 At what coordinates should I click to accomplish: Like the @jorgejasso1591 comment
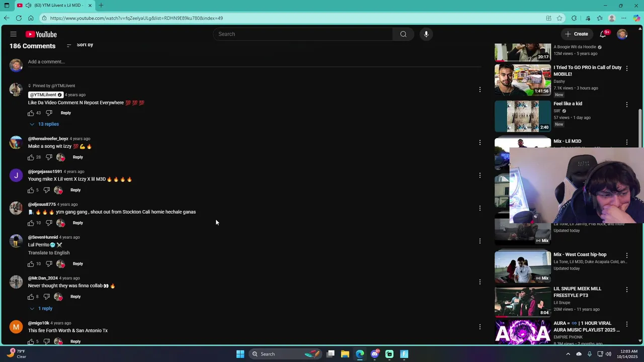click(x=31, y=190)
